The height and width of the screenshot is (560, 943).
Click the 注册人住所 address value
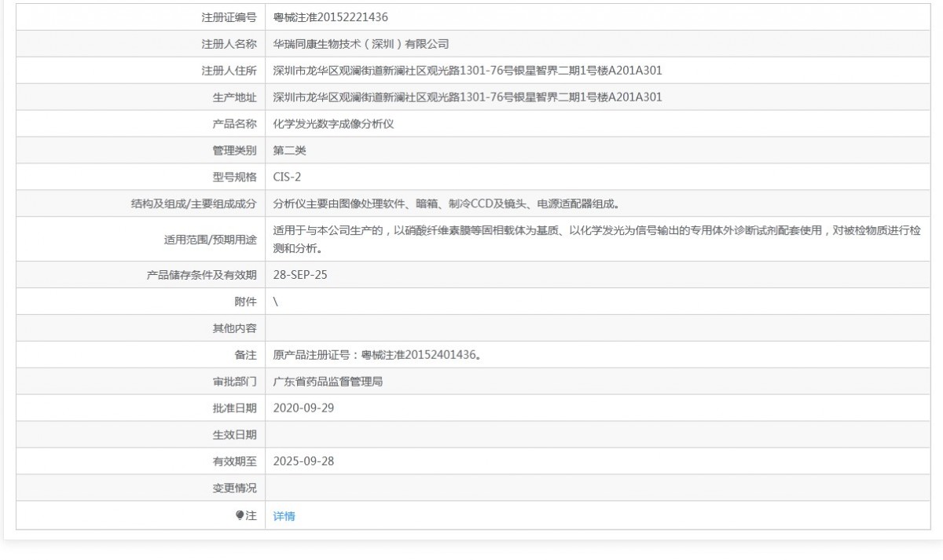[468, 71]
